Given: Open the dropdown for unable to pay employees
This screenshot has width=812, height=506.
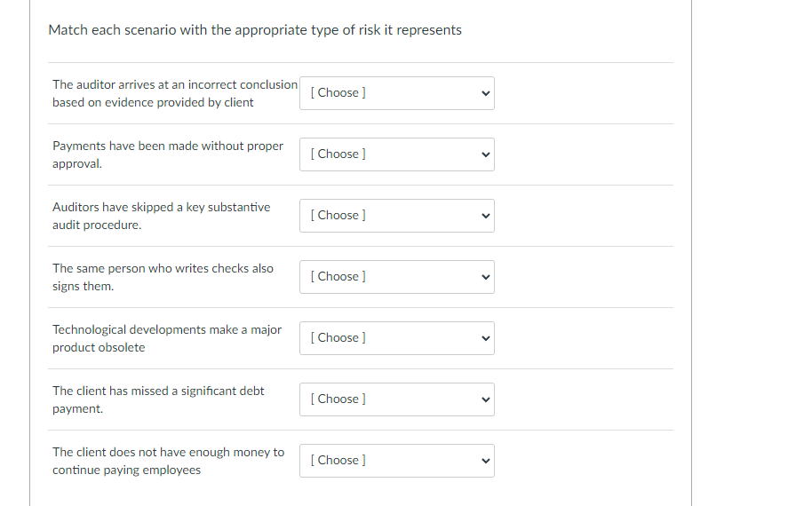Looking at the screenshot, I should [x=396, y=461].
